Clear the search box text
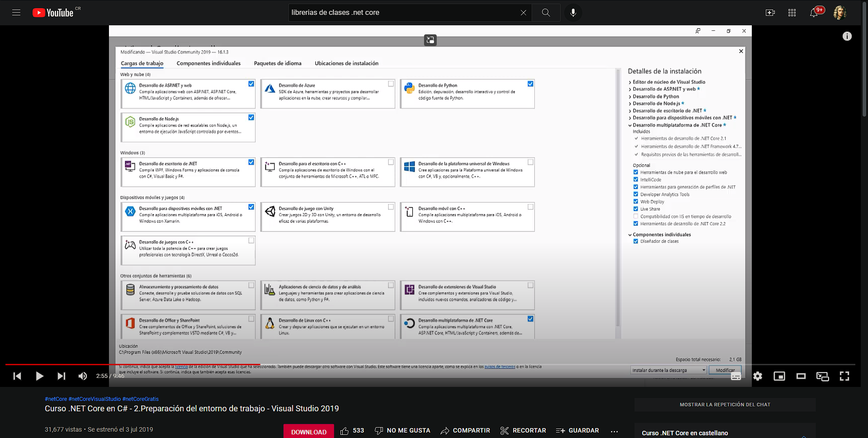The height and width of the screenshot is (438, 868). pos(523,13)
